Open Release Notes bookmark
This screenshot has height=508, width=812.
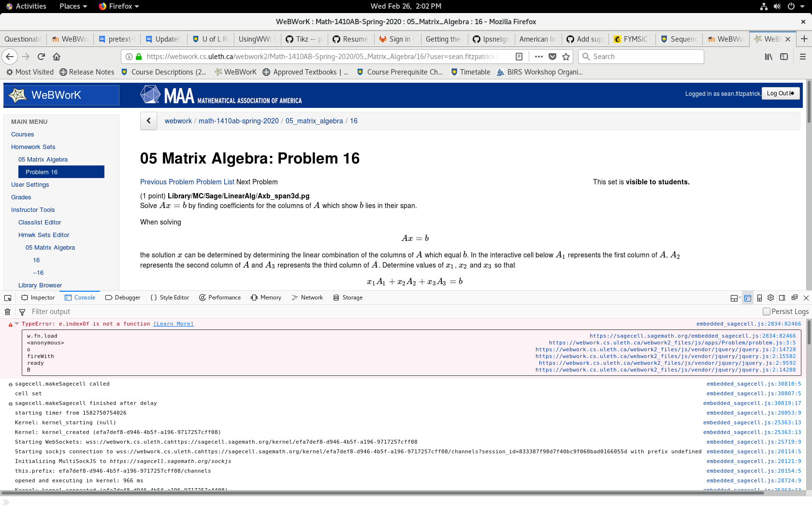87,72
